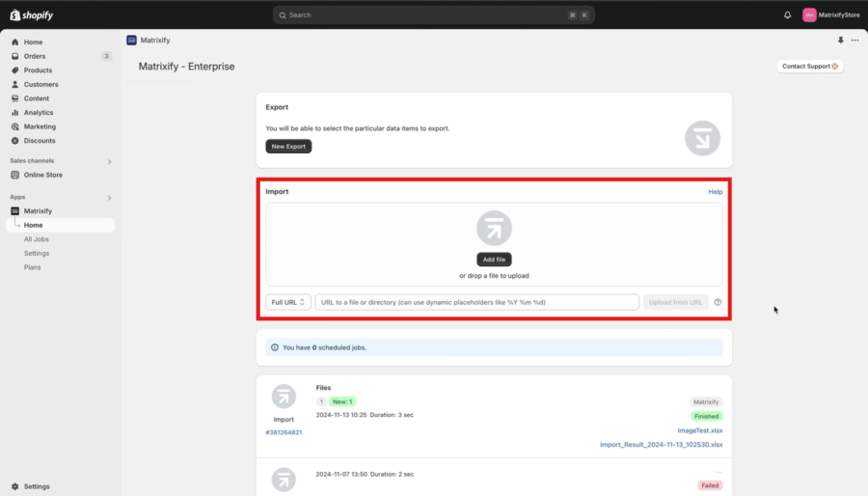Open Plans in Matrixify menu
868x496 pixels.
[32, 267]
